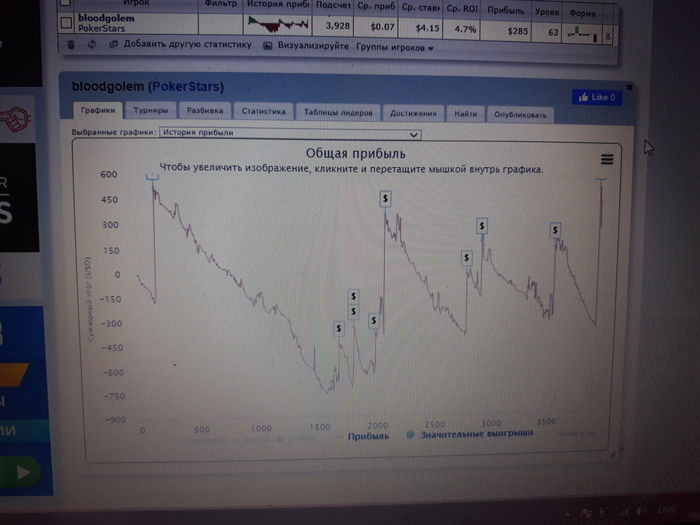Image resolution: width=700 pixels, height=525 pixels.
Task: Open the chart hamburger context menu
Action: coord(607,159)
